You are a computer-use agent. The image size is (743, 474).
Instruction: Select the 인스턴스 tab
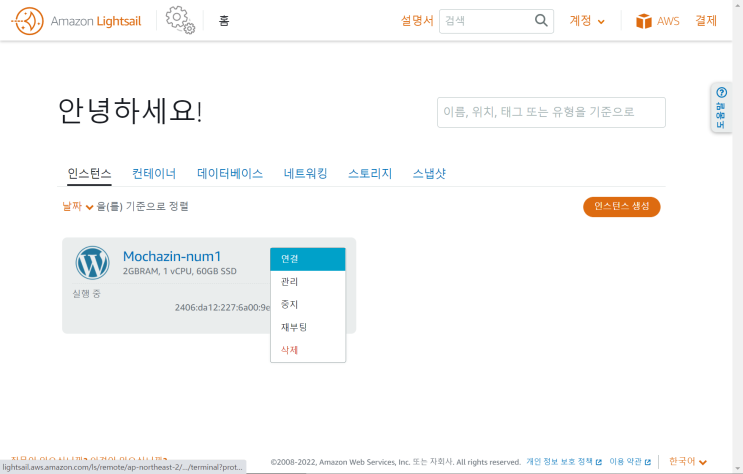(89, 173)
